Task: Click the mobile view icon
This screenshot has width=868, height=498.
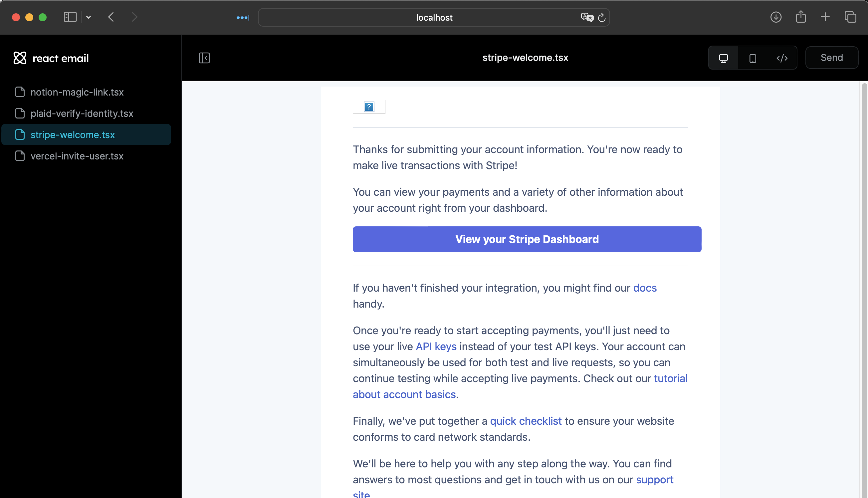Action: 753,57
